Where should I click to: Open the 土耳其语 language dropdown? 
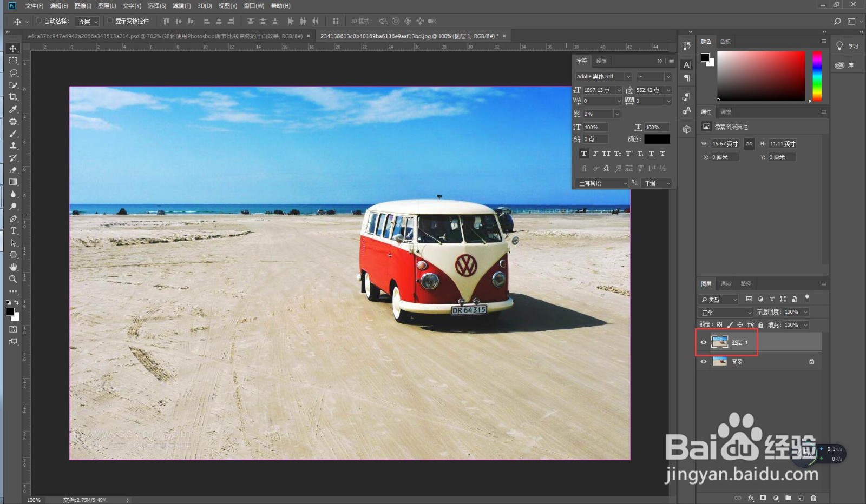tap(602, 183)
